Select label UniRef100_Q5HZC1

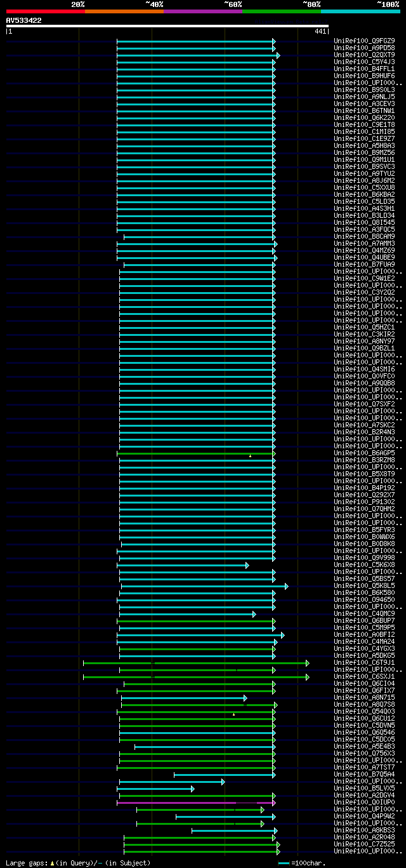point(364,327)
